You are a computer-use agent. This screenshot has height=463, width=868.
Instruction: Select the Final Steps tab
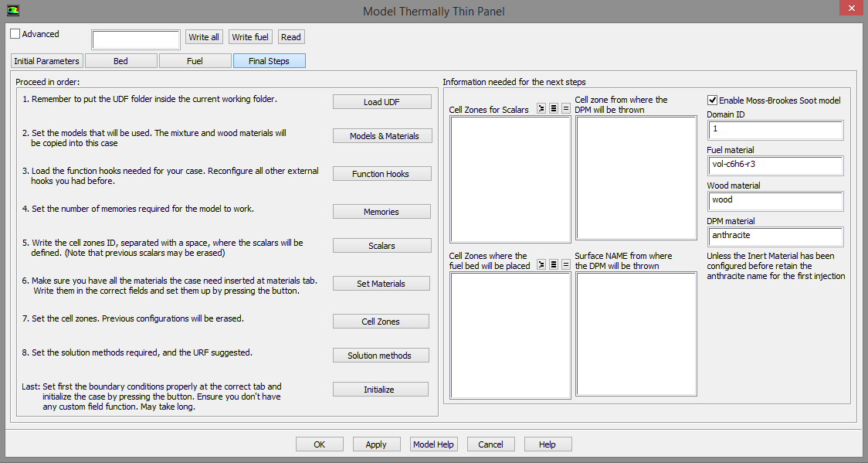click(269, 61)
